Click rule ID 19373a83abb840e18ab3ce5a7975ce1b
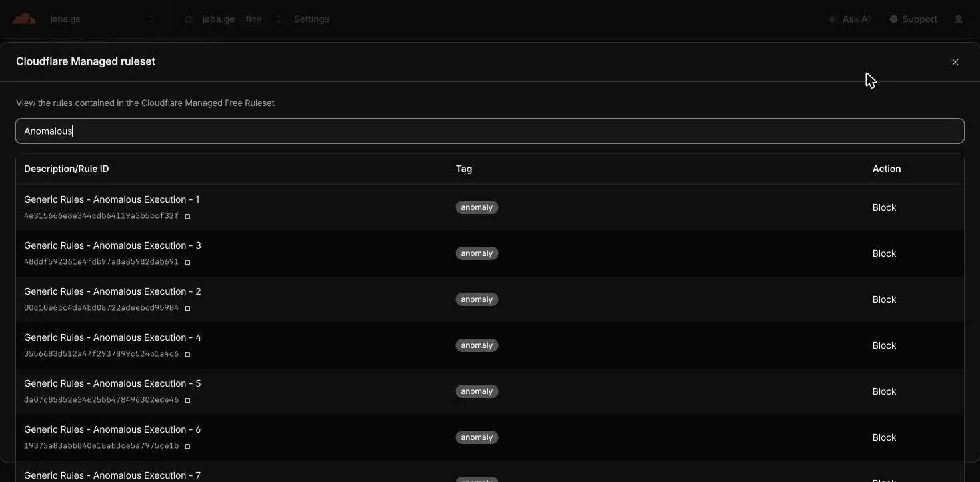This screenshot has width=980, height=482. (x=101, y=446)
